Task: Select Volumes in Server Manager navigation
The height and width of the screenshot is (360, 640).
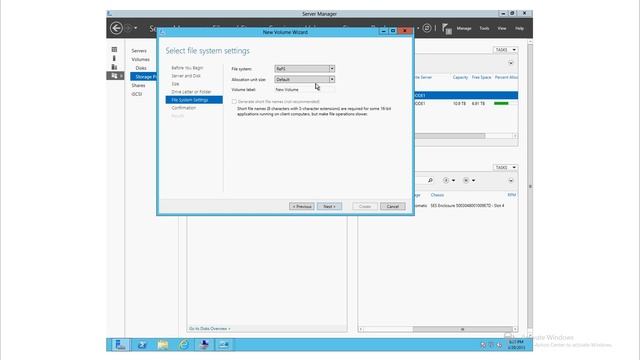Action: coord(140,60)
